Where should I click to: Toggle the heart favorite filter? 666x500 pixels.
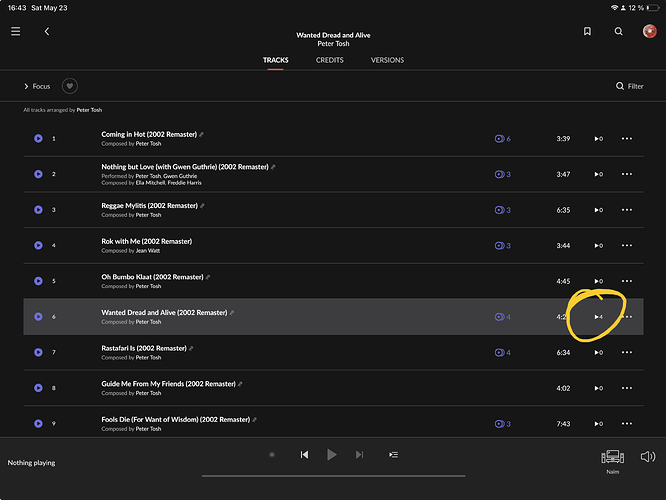[x=70, y=86]
